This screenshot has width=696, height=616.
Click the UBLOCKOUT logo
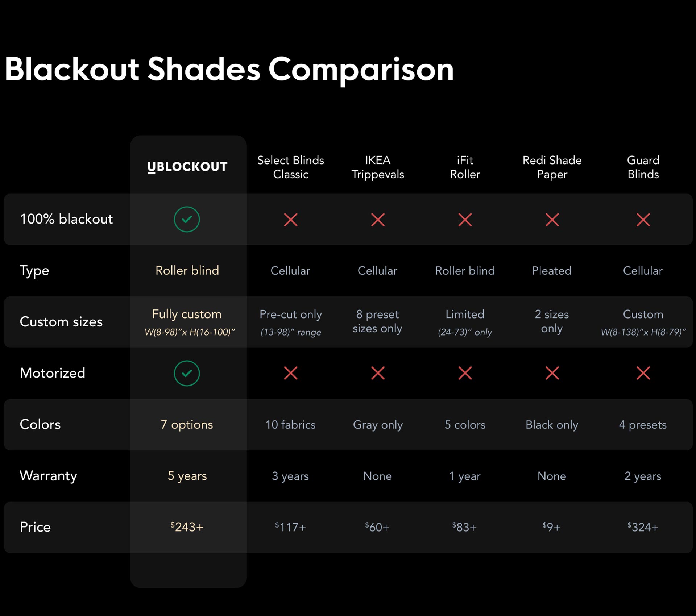pyautogui.click(x=187, y=167)
